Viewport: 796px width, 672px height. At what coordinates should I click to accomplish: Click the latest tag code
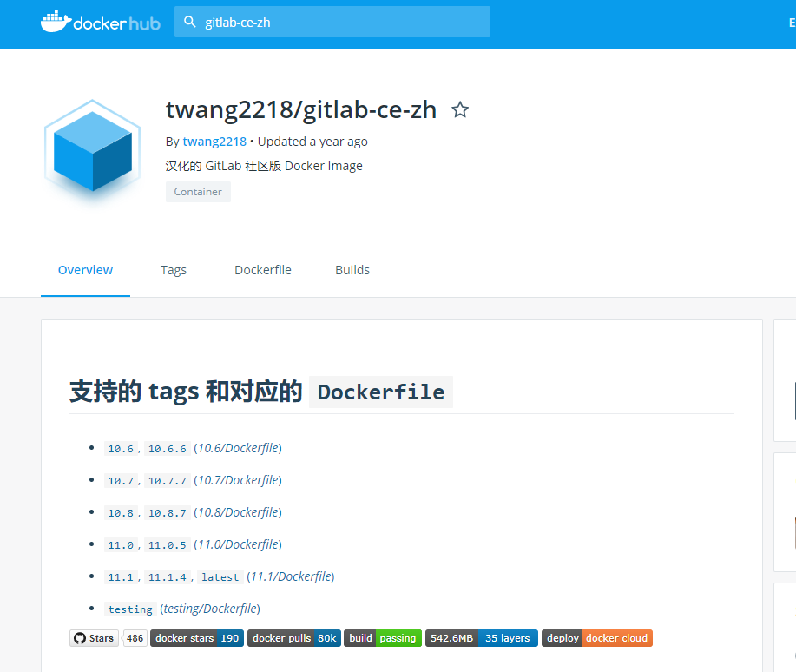pos(220,577)
